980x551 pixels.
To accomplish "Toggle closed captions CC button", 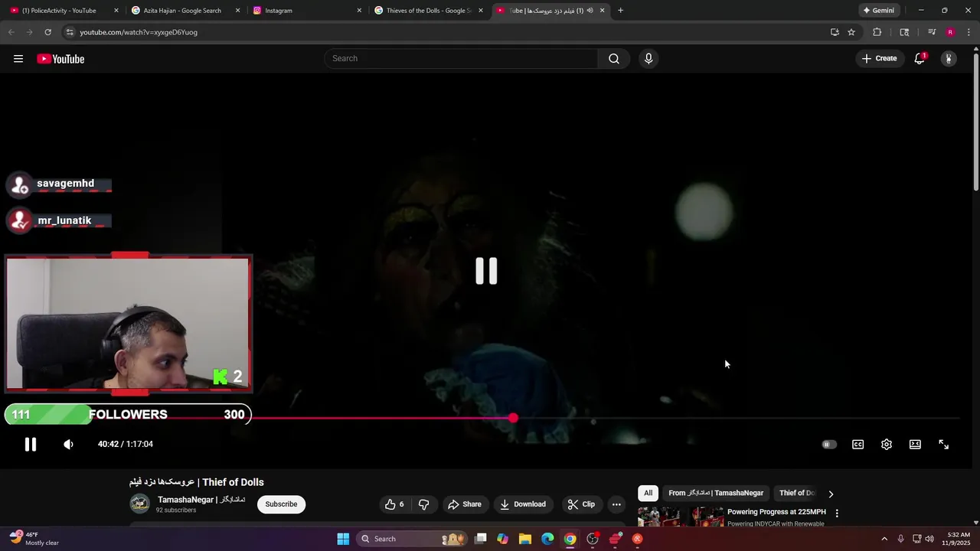I will 858,445.
